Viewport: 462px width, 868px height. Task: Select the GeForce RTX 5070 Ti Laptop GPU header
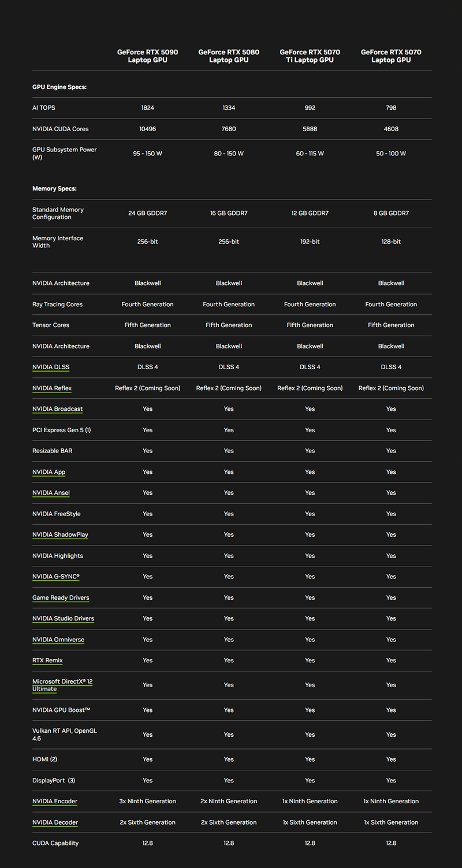pyautogui.click(x=310, y=56)
